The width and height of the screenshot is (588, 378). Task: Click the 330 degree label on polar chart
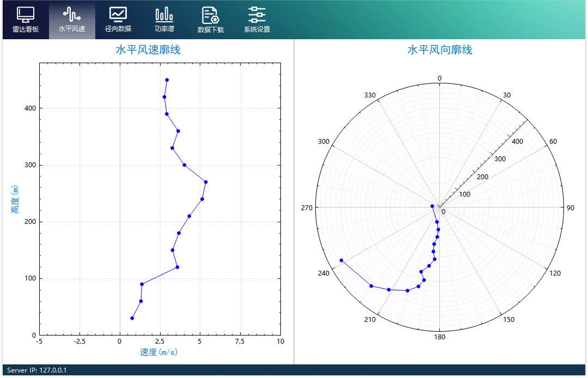(370, 95)
